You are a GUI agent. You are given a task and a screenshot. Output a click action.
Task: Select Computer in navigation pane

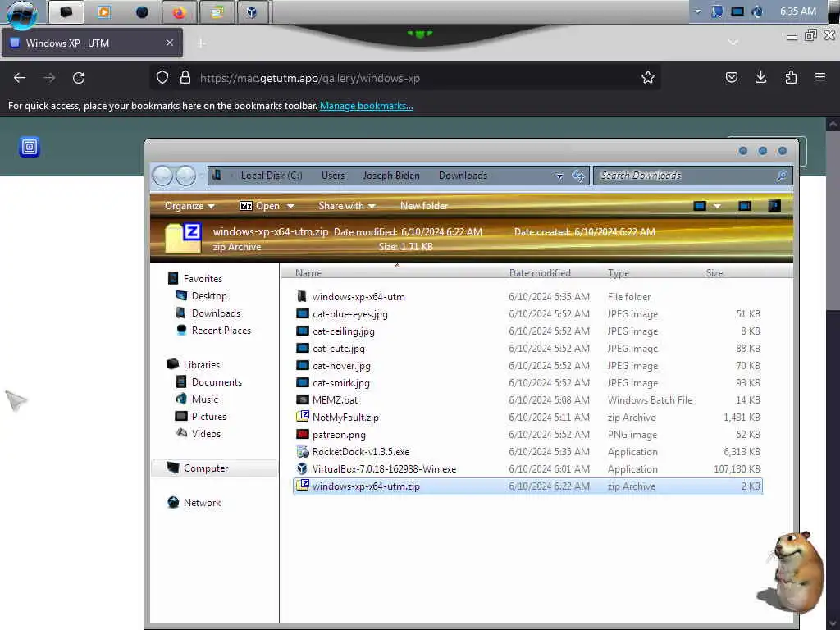tap(214, 468)
